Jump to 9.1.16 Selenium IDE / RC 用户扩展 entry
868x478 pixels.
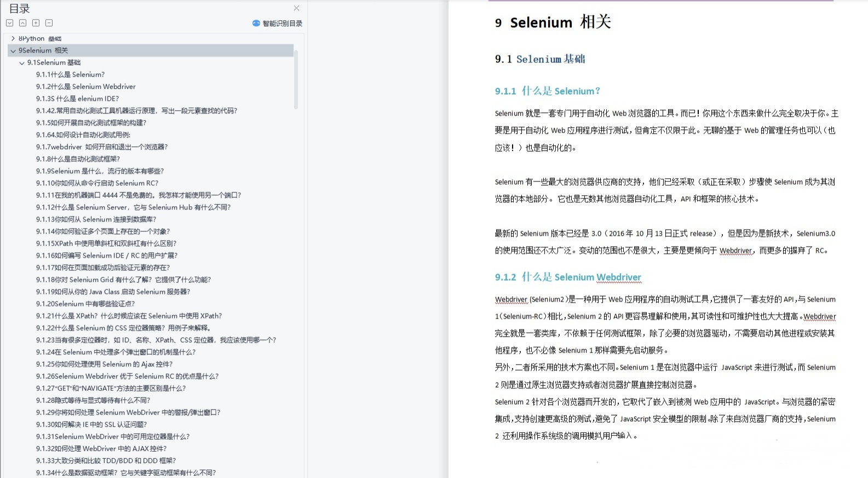[107, 255]
